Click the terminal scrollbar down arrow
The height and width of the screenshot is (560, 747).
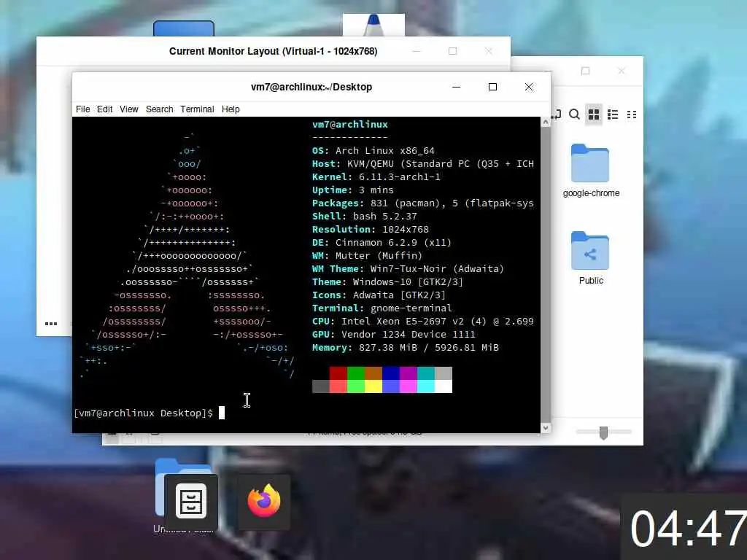click(x=546, y=428)
